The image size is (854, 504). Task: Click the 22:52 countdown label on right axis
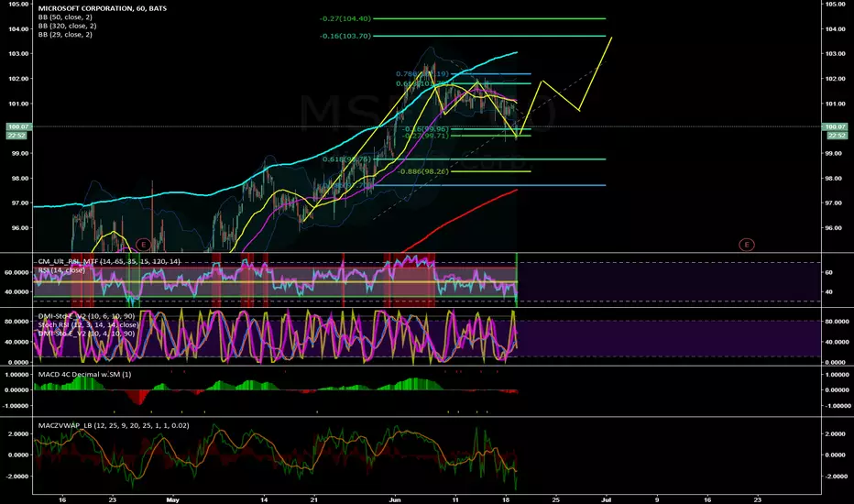tap(837, 135)
